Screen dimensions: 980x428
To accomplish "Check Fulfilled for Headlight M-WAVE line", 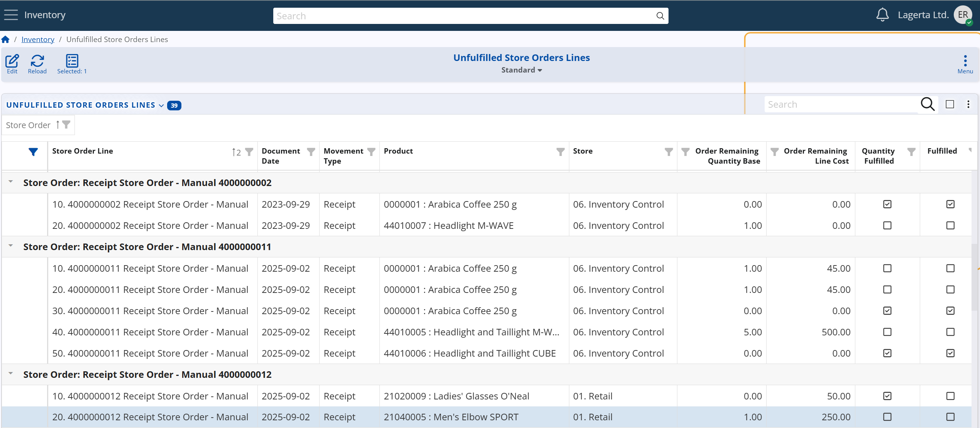I will coord(950,225).
